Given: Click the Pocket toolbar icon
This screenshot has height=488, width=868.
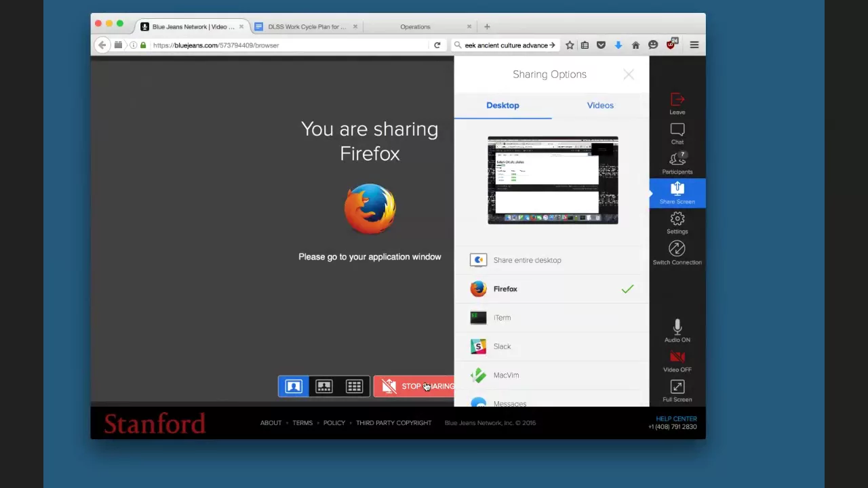Looking at the screenshot, I should (601, 45).
